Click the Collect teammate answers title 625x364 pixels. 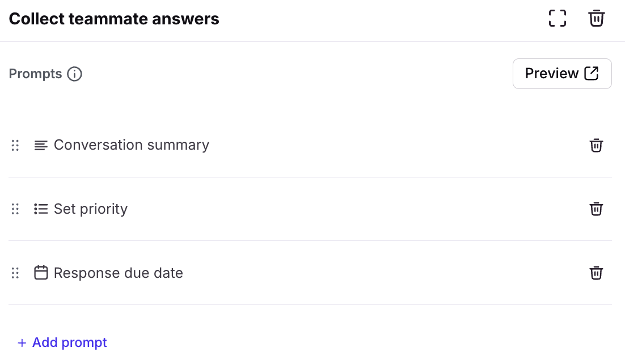(114, 19)
